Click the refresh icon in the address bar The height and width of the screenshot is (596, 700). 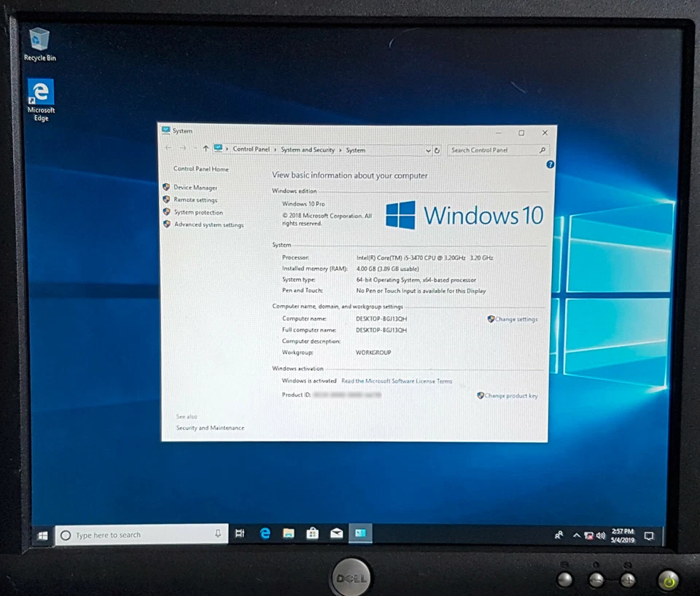point(437,150)
